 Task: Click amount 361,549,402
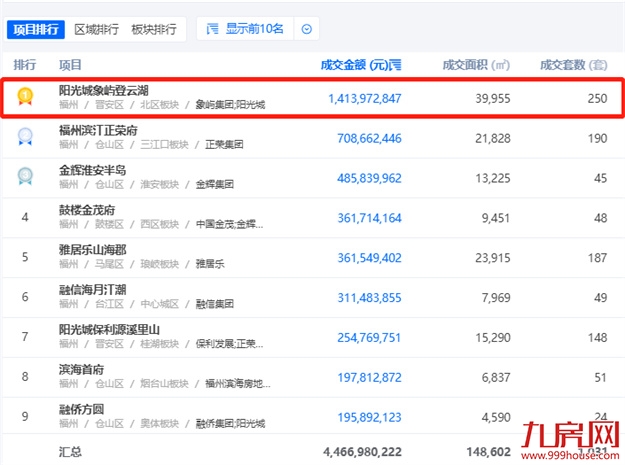[369, 258]
